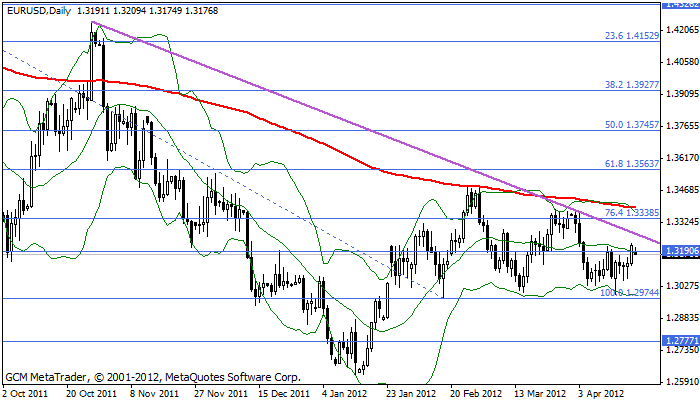Select the 100.0 1.29744 Fibonacci label
700x402 pixels.
click(x=629, y=293)
